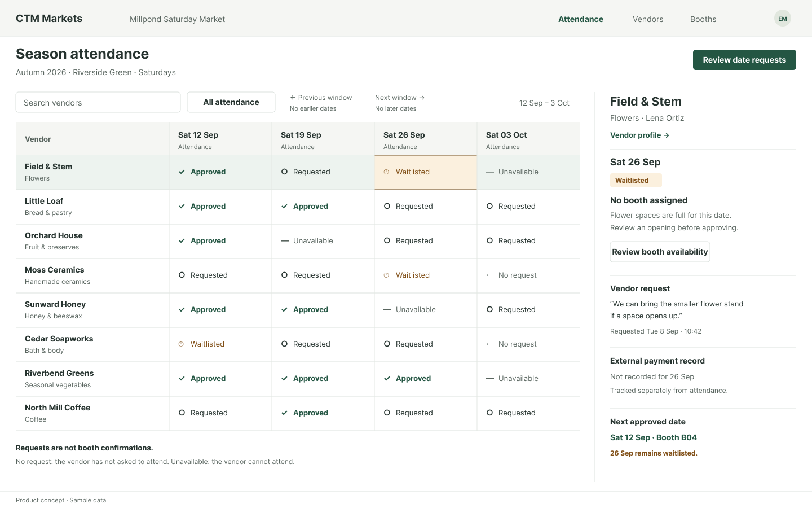Select North Mill Coffee vendor name
This screenshot has height=508, width=812.
pos(58,408)
